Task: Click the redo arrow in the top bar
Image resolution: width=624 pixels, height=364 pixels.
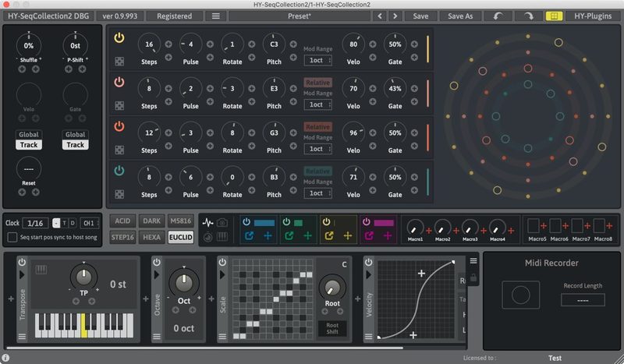Action: pyautogui.click(x=527, y=16)
